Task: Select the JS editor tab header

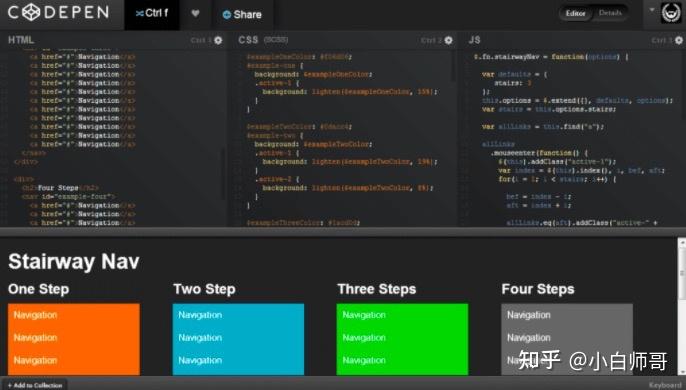Action: click(x=474, y=40)
